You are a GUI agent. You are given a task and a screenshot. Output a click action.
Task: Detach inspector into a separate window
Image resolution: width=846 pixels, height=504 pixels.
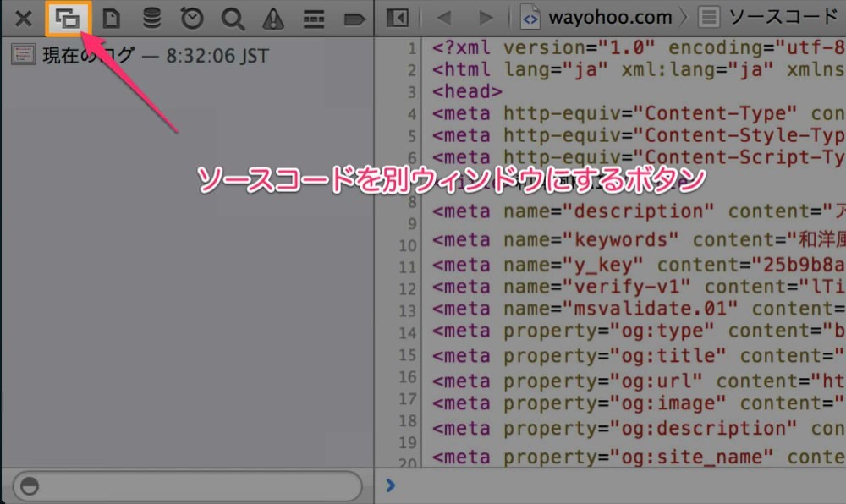[x=68, y=19]
